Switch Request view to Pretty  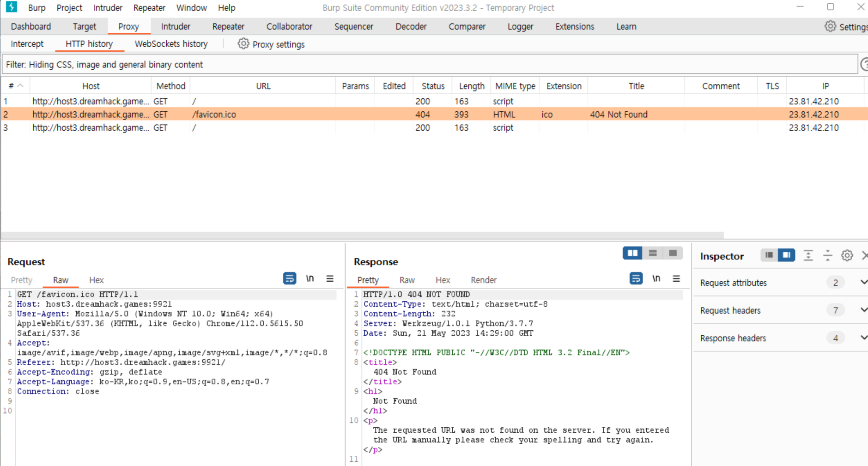pos(22,280)
